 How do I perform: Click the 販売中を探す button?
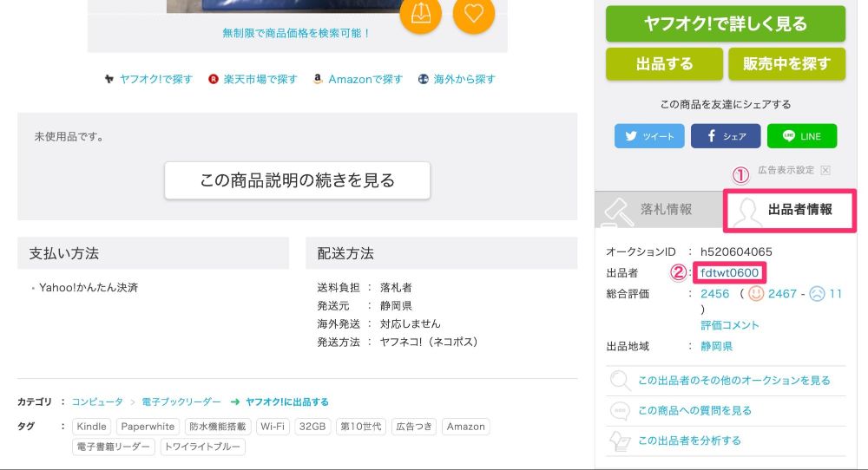point(786,63)
